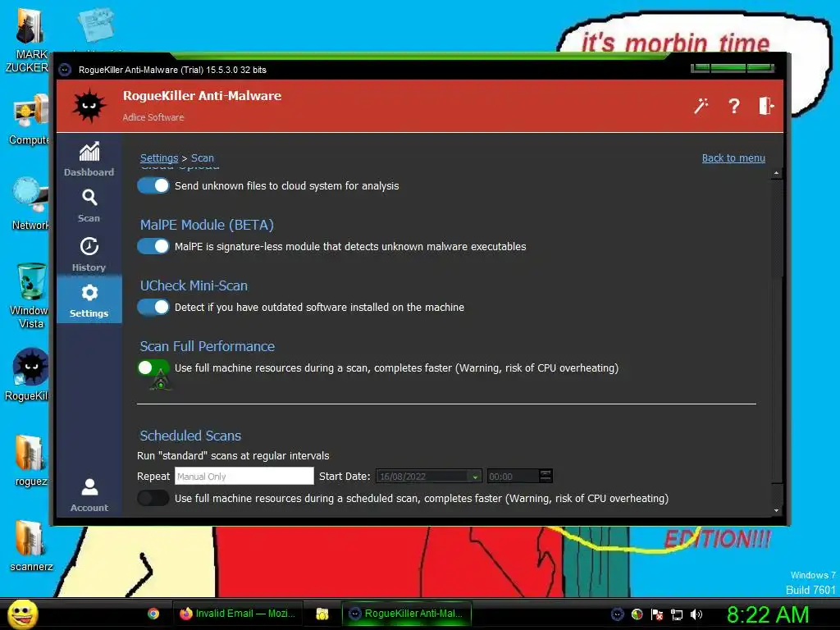The image size is (840, 630).
Task: Click the taskbar clock showing 8:22 AM
Action: point(768,614)
